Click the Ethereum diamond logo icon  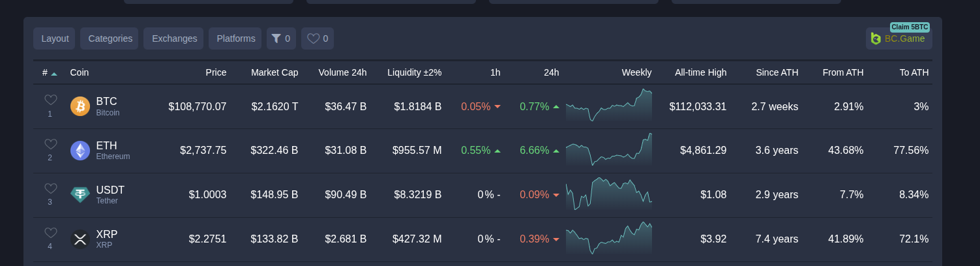coord(80,151)
